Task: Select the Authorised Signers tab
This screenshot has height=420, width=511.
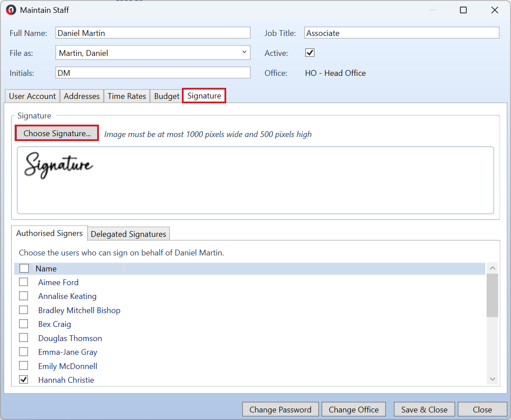Action: 49,233
